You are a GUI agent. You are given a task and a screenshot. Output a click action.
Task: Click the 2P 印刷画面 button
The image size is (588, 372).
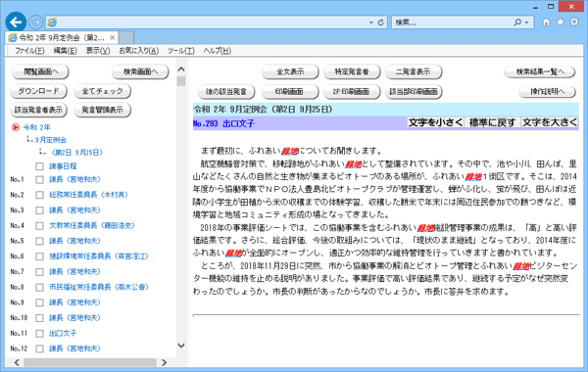click(x=352, y=91)
